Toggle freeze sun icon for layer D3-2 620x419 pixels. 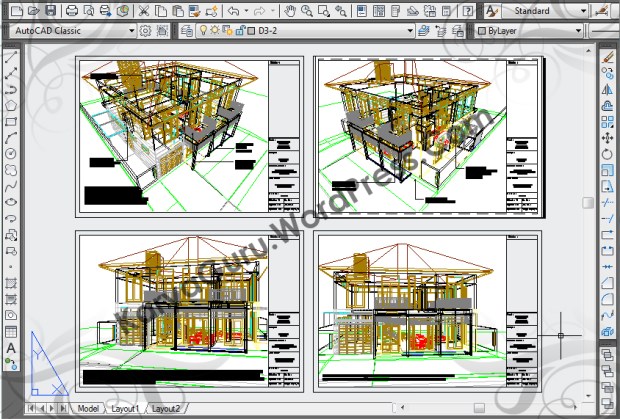click(215, 30)
